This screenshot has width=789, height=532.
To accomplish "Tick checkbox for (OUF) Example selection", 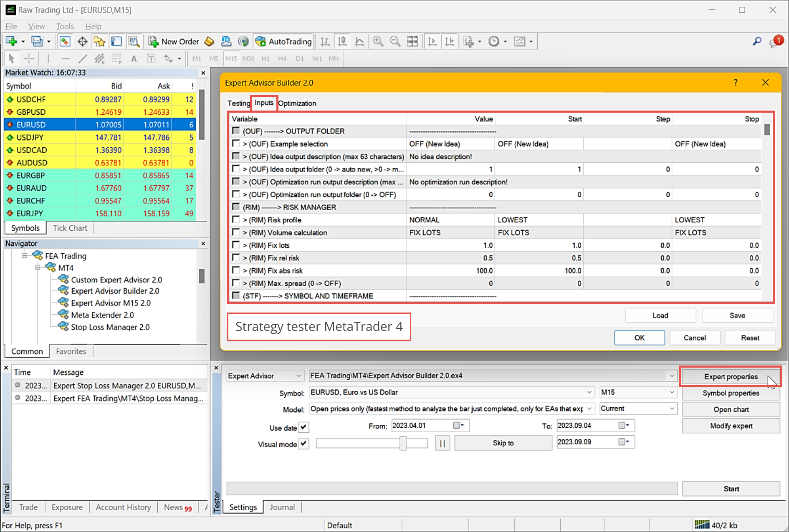I will point(236,144).
